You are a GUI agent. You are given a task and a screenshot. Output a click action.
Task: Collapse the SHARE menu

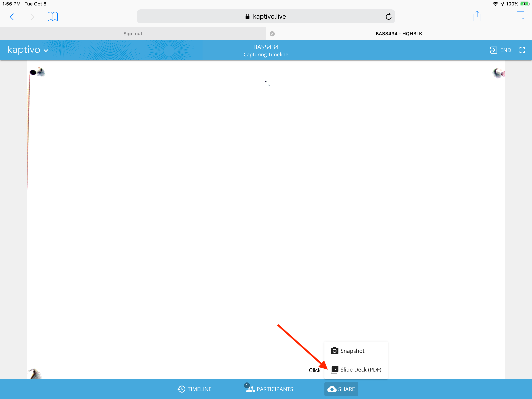coord(341,389)
